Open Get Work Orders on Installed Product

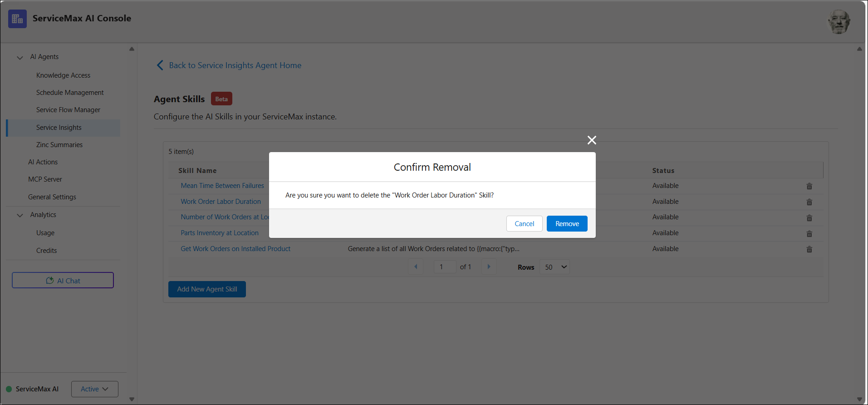point(235,249)
